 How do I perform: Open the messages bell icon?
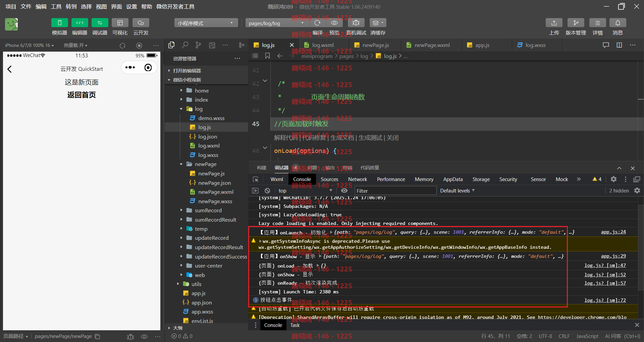click(618, 23)
